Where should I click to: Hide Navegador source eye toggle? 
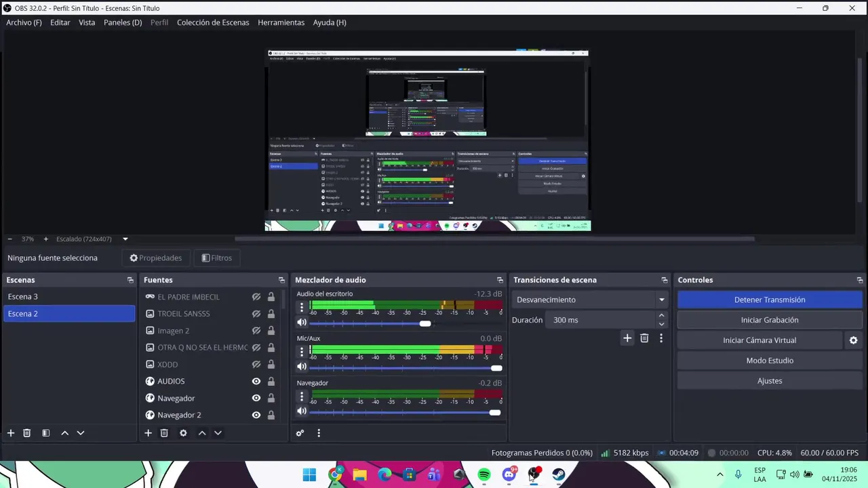pos(256,399)
